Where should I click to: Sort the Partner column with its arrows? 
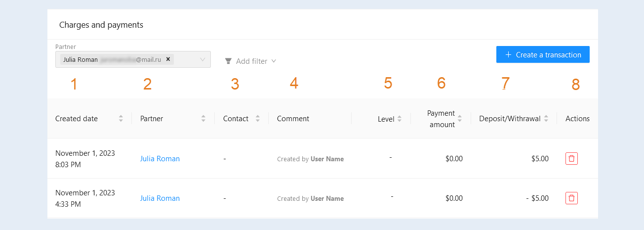[203, 119]
